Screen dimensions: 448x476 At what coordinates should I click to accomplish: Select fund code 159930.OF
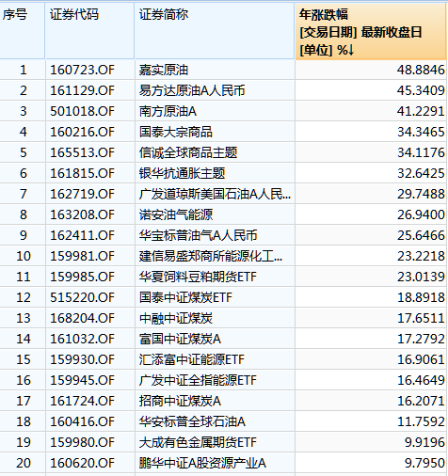click(83, 359)
